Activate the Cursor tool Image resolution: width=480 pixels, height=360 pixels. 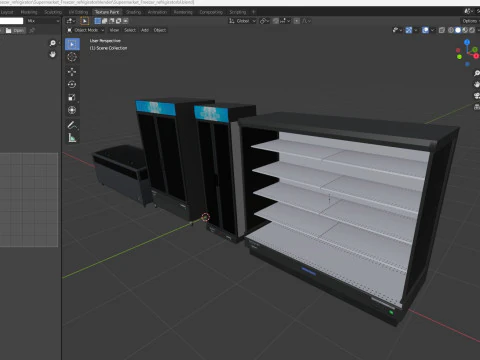tap(72, 57)
